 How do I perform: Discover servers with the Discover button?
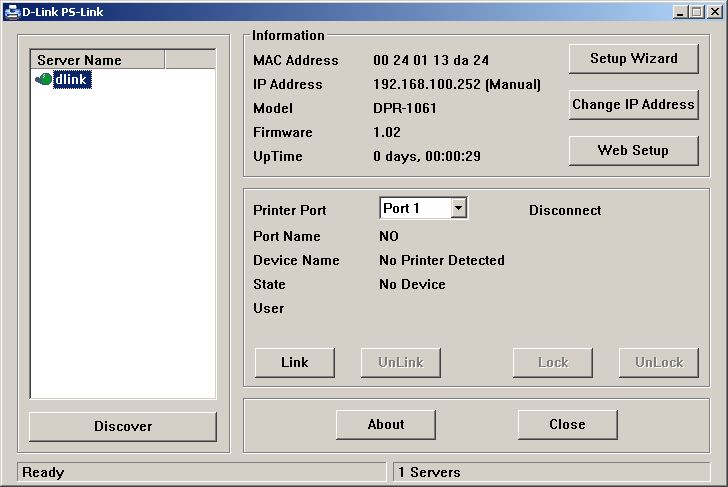123,427
